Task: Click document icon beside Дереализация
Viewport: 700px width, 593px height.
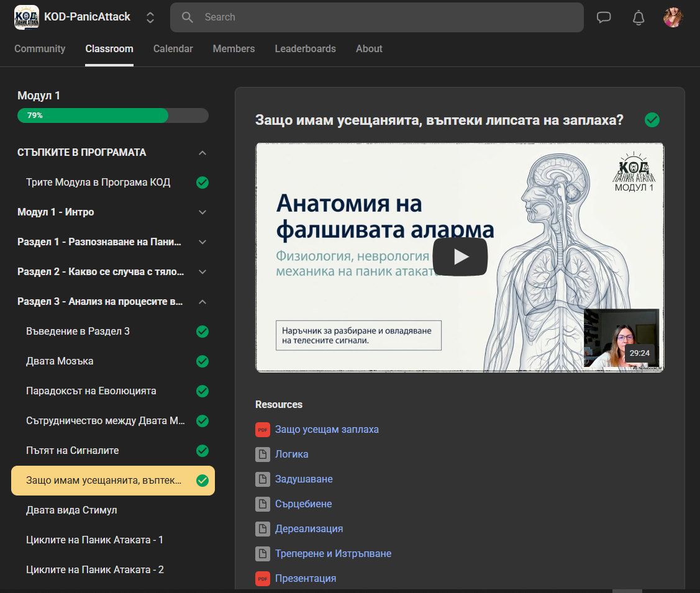Action: tap(263, 529)
